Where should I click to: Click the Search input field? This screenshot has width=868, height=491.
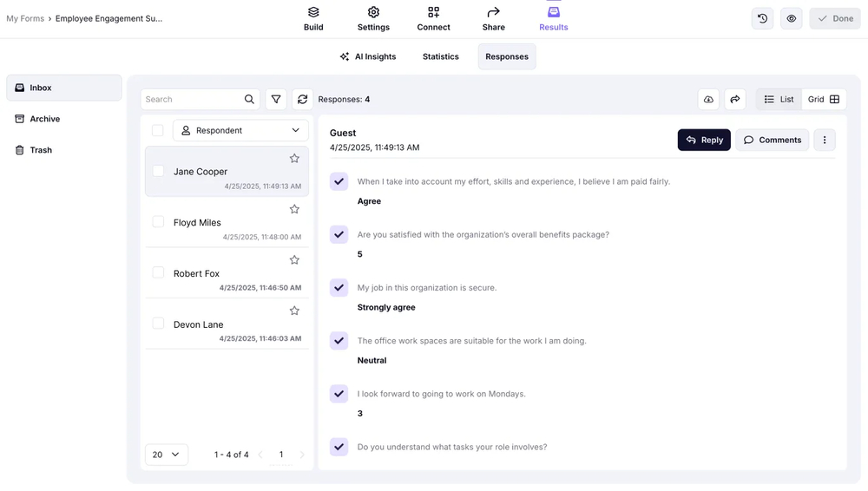tap(193, 100)
